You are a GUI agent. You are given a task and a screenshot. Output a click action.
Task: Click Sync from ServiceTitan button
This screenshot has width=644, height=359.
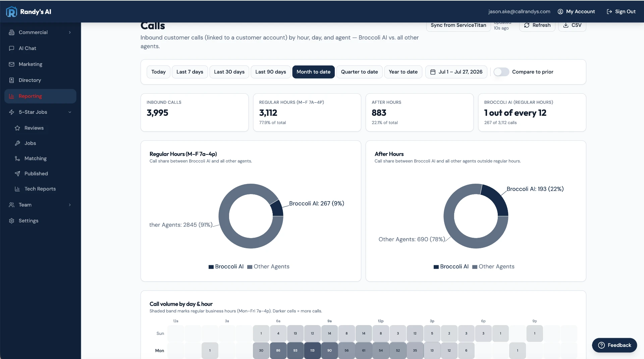458,26
